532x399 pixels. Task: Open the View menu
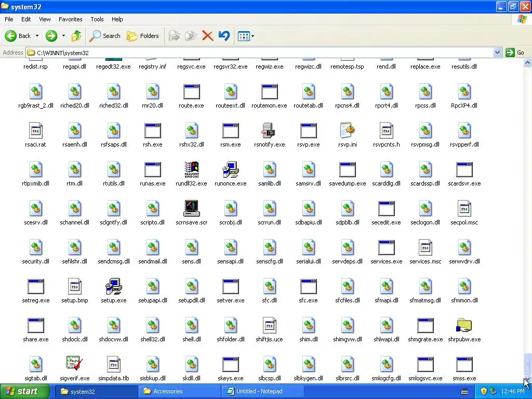tap(45, 19)
